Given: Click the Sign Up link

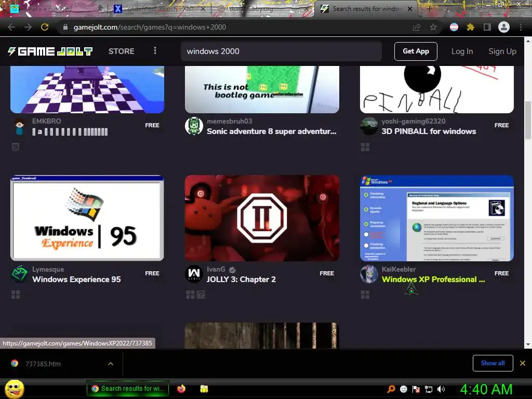Looking at the screenshot, I should [x=502, y=51].
